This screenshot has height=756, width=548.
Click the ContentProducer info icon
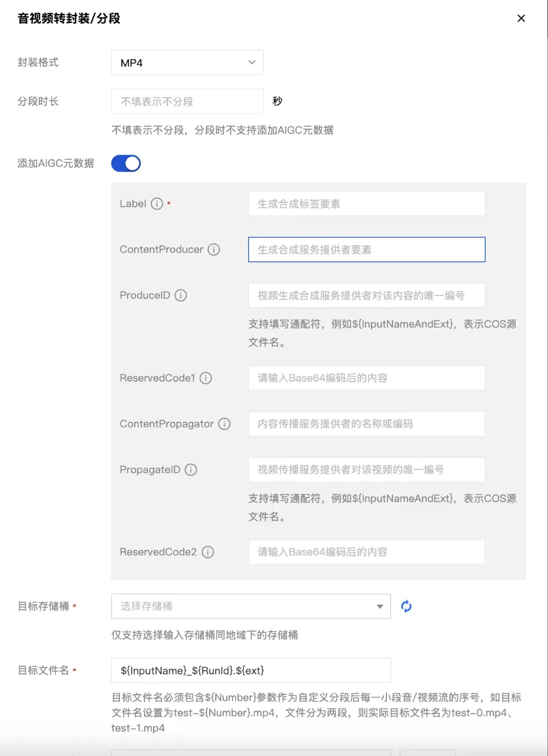pyautogui.click(x=214, y=249)
